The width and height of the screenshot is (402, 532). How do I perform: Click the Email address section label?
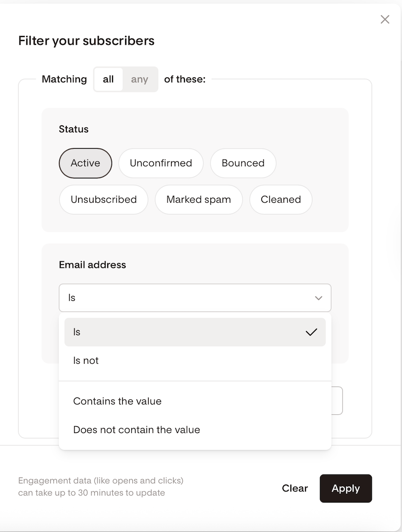(92, 265)
